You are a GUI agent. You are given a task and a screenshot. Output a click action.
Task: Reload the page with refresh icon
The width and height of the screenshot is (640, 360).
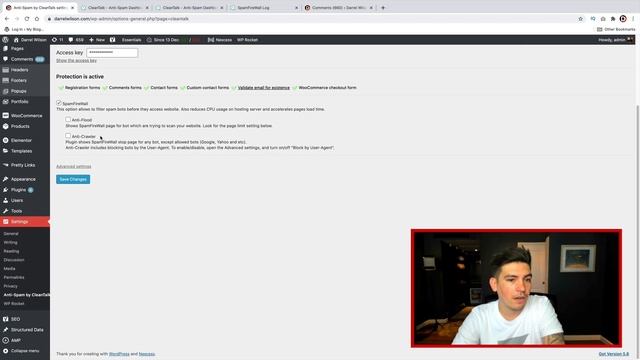point(27,19)
